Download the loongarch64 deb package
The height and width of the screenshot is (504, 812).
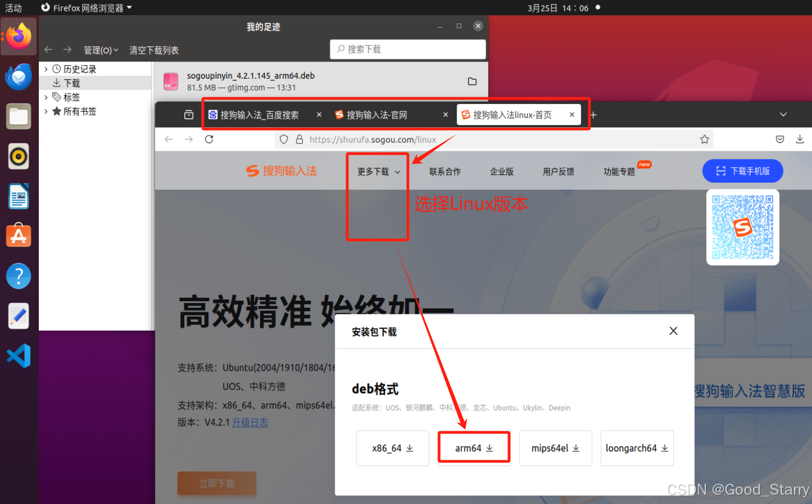637,448
